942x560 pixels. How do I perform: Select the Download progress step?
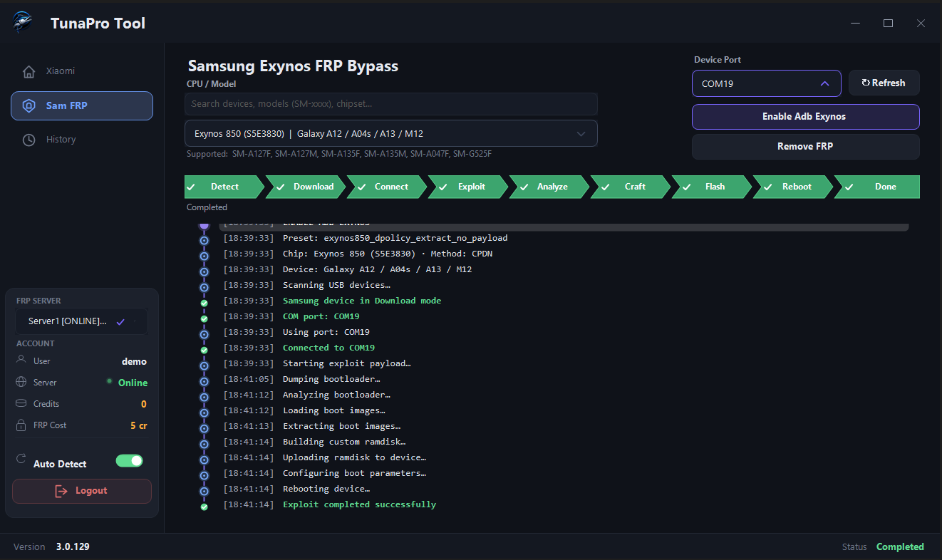(306, 187)
